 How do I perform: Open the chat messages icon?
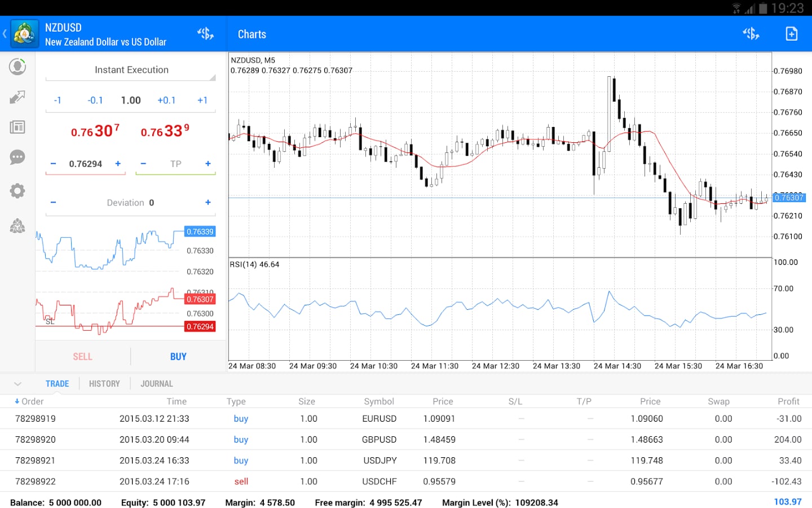[x=17, y=157]
